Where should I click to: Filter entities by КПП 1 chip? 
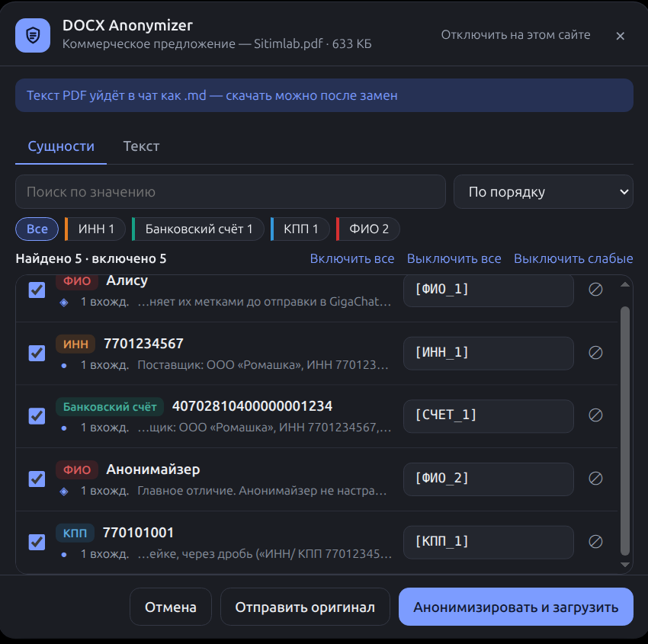(300, 229)
